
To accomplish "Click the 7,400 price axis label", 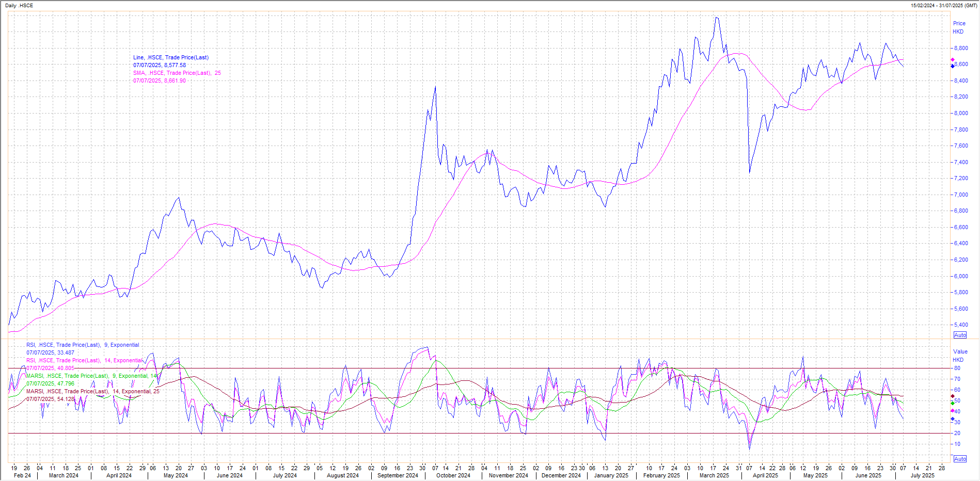I will pos(961,162).
